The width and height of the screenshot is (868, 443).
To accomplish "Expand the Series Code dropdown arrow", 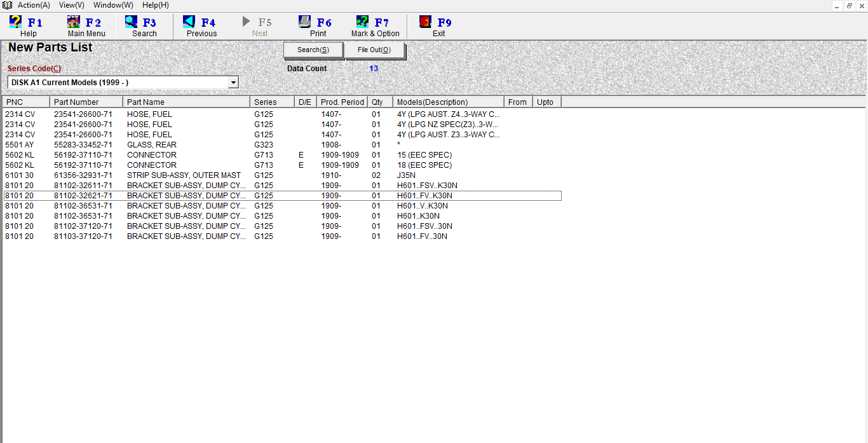I will (233, 83).
